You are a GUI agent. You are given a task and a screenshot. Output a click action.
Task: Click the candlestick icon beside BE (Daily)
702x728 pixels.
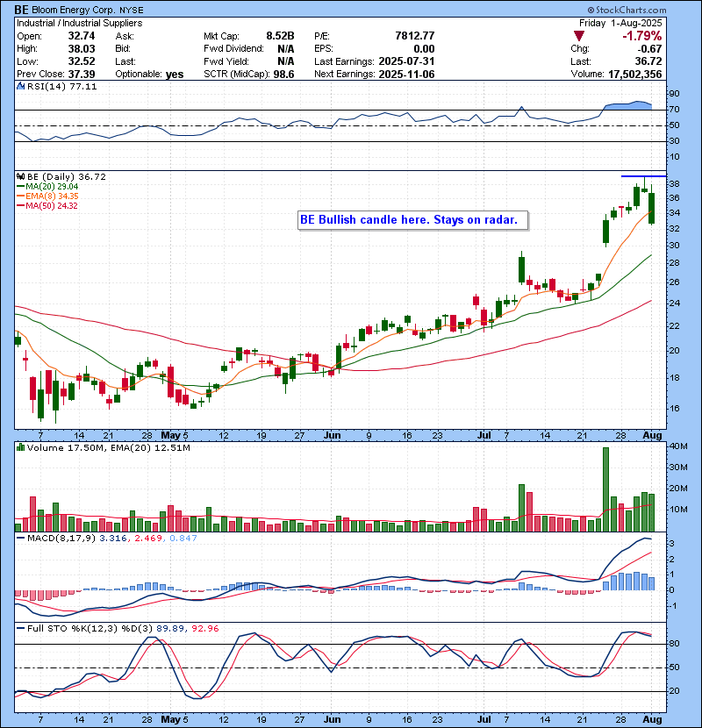click(20, 176)
